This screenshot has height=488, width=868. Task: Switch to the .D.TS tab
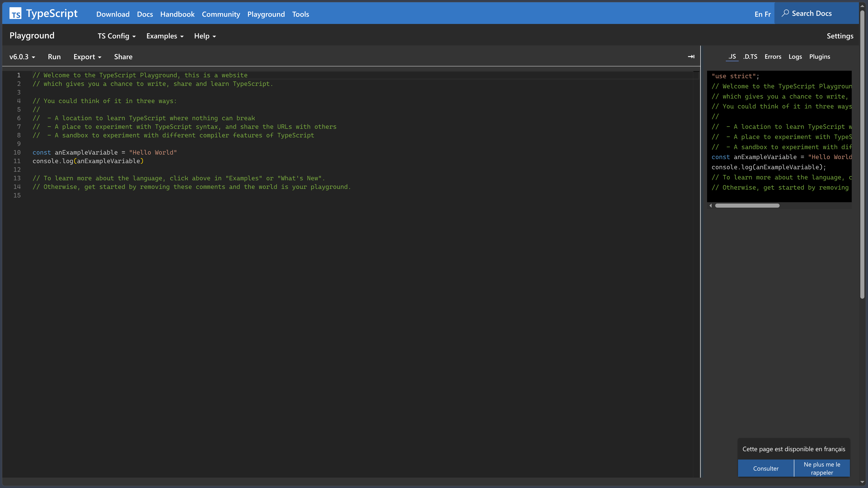(x=750, y=56)
